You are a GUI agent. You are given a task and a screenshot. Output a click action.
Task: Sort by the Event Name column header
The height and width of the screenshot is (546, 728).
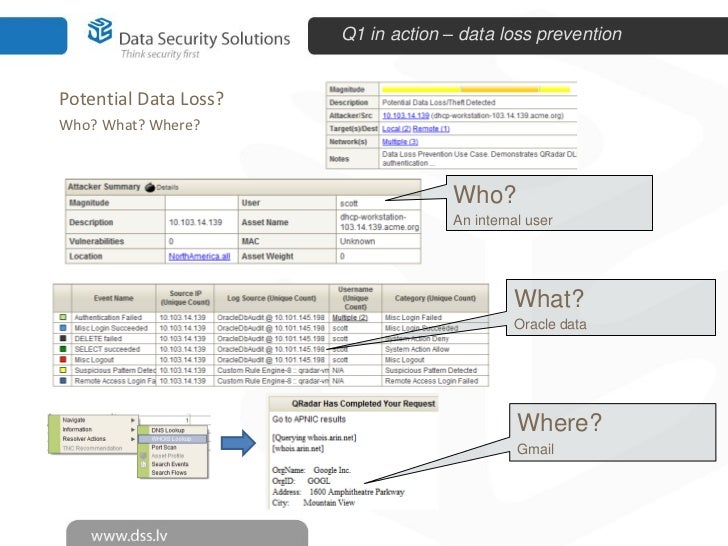113,298
